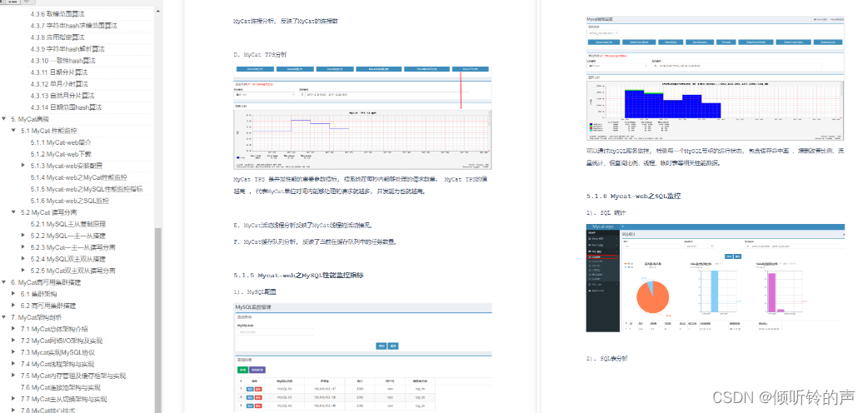Open outline entry 5.2.4 MySQL双主双从搭建
Image resolution: width=868 pixels, height=413 pixels.
tap(68, 258)
